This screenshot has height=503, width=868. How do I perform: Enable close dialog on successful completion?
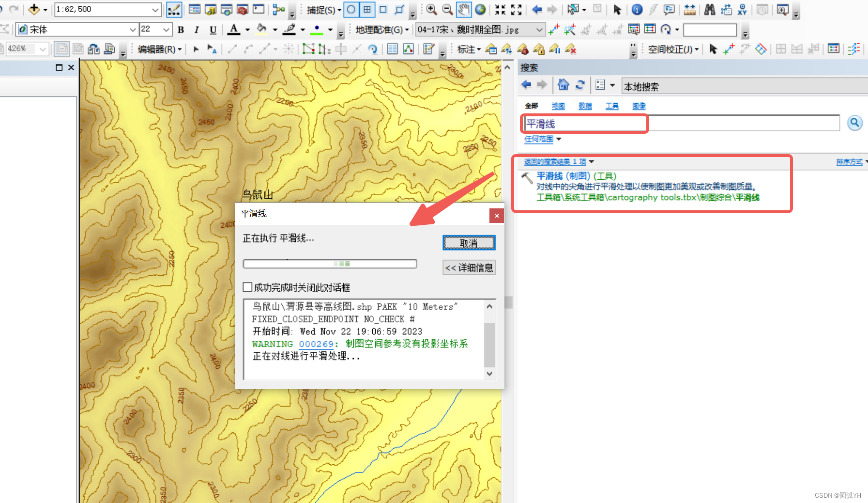[x=247, y=287]
